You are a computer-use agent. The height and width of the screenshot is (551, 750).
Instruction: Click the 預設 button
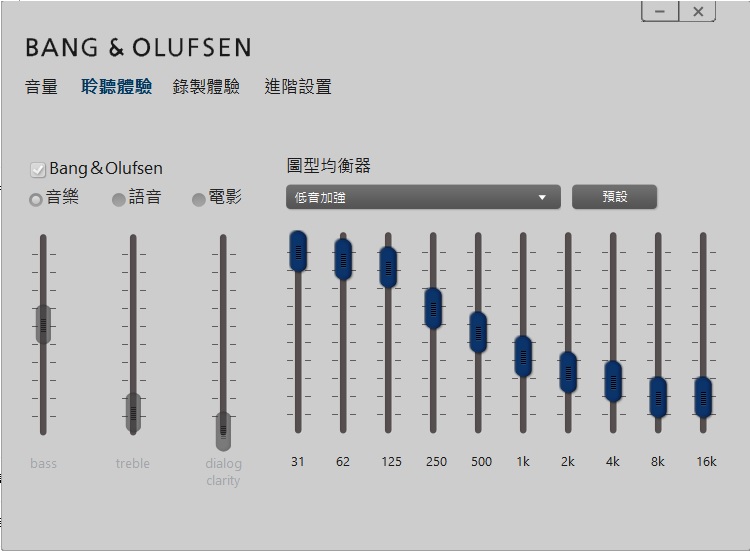(614, 197)
